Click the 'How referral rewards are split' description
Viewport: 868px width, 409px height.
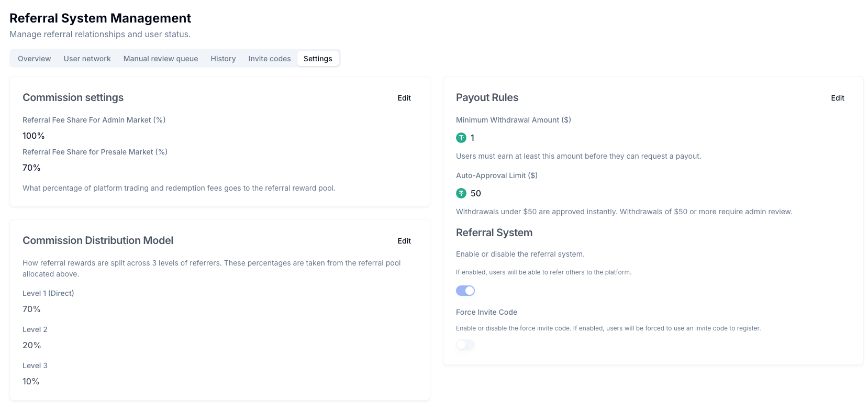[212, 268]
